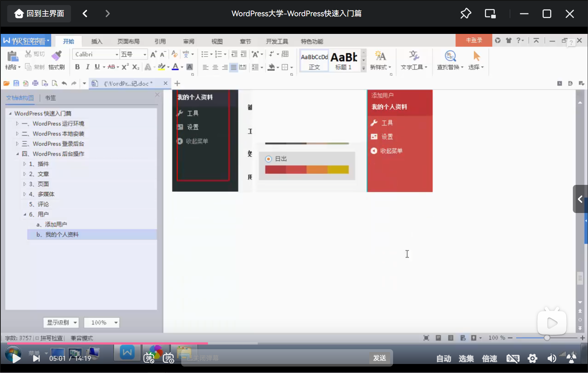Click the 倍速 playback speed button
The width and height of the screenshot is (588, 373).
pyautogui.click(x=489, y=359)
